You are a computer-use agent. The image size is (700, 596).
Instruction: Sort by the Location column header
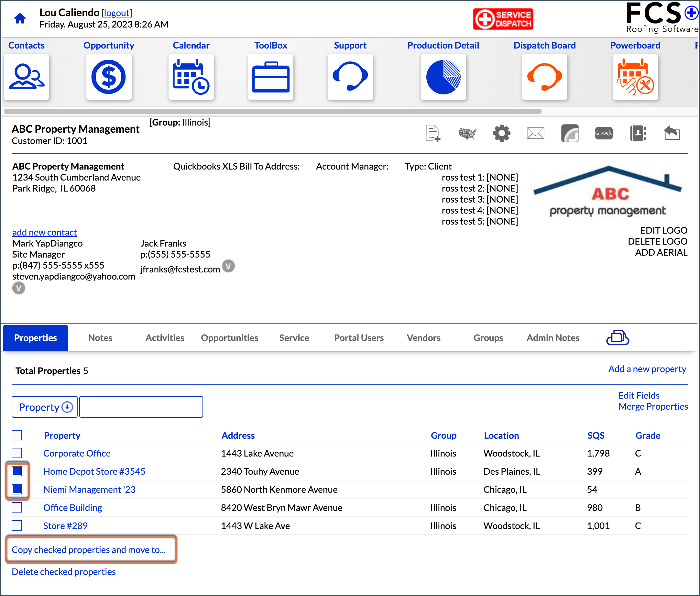click(501, 435)
